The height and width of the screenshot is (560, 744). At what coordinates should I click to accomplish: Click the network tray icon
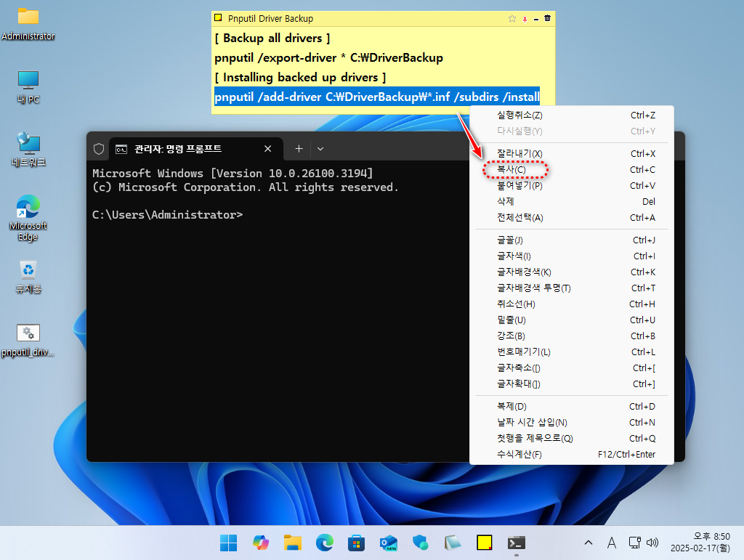click(x=634, y=543)
